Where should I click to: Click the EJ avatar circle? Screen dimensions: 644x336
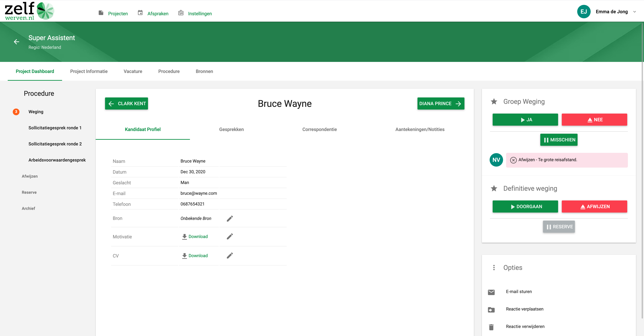tap(584, 12)
